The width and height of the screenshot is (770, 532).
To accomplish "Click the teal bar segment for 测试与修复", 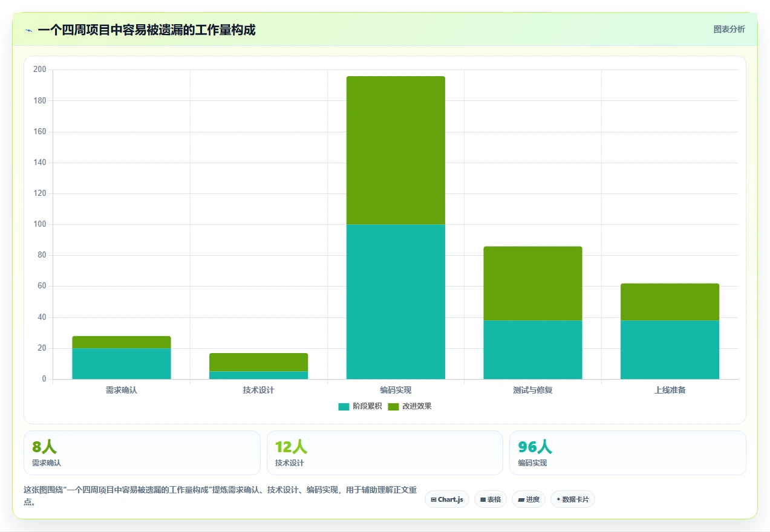I will (533, 349).
